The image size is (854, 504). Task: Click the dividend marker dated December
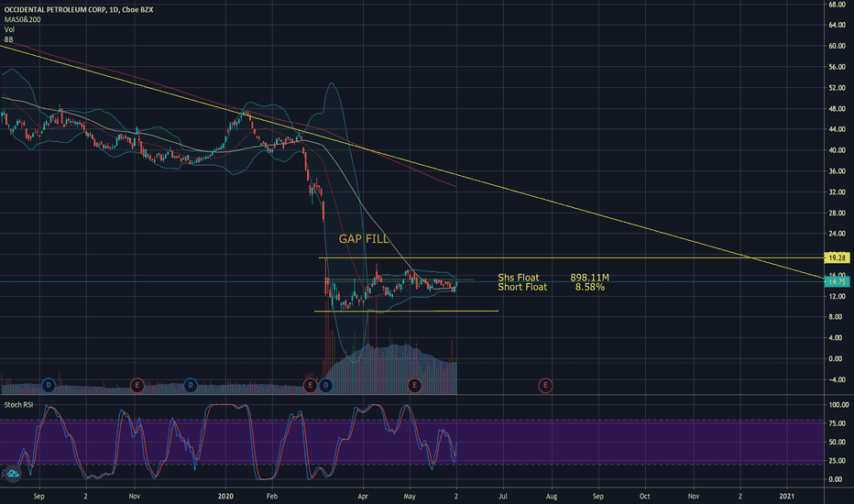click(190, 385)
